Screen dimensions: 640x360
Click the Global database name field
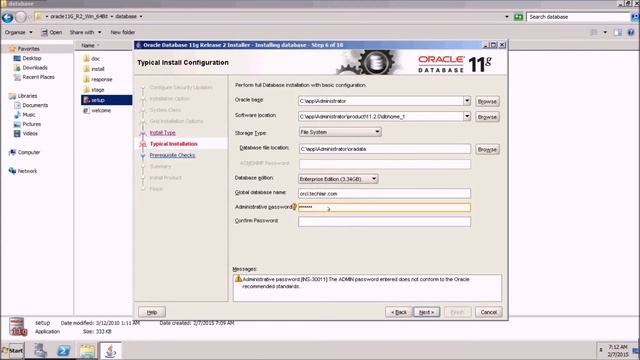(x=384, y=193)
